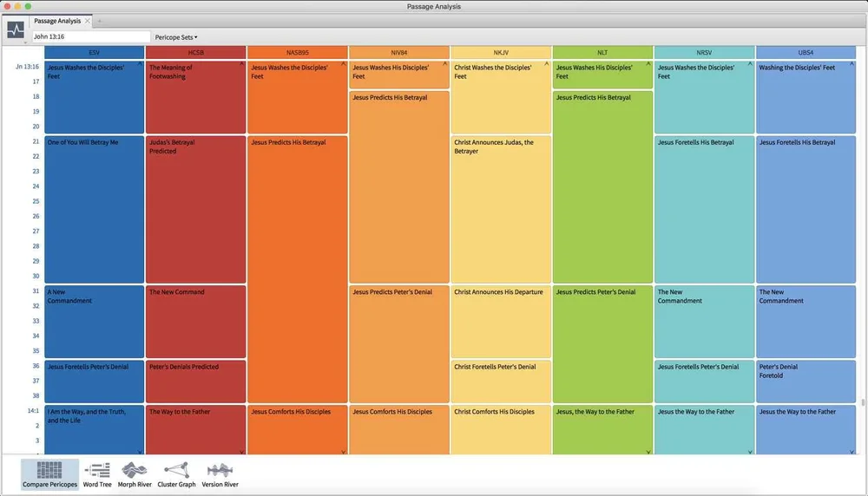Screen dimensions: 868x496
Task: Click up arrow in NLT first pericope
Action: pos(648,64)
